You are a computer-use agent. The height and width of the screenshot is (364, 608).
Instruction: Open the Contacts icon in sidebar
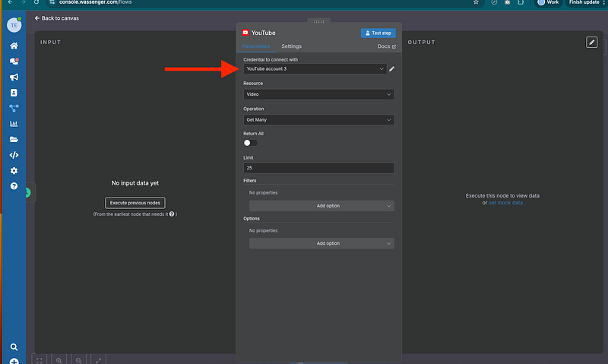[14, 93]
